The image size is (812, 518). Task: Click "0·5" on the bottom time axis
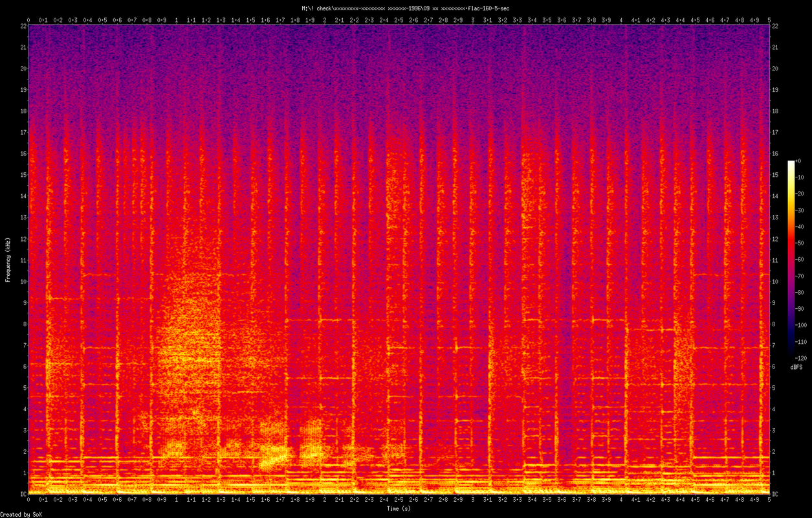click(102, 501)
